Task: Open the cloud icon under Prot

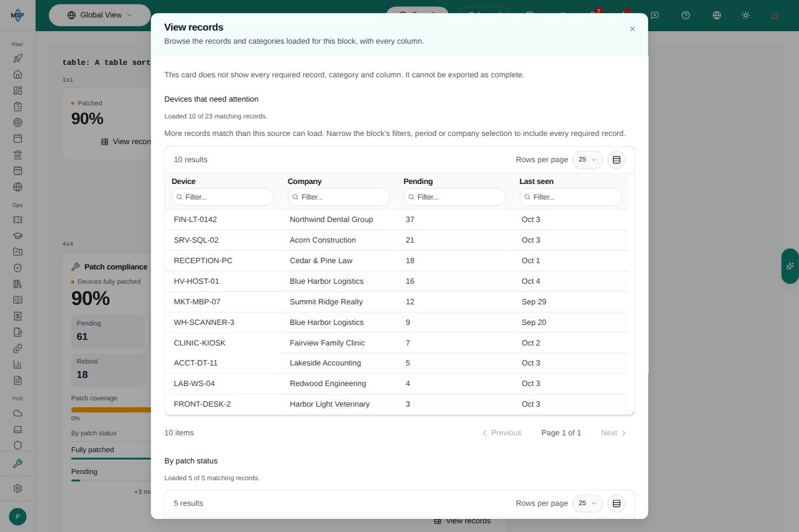Action: pyautogui.click(x=17, y=413)
